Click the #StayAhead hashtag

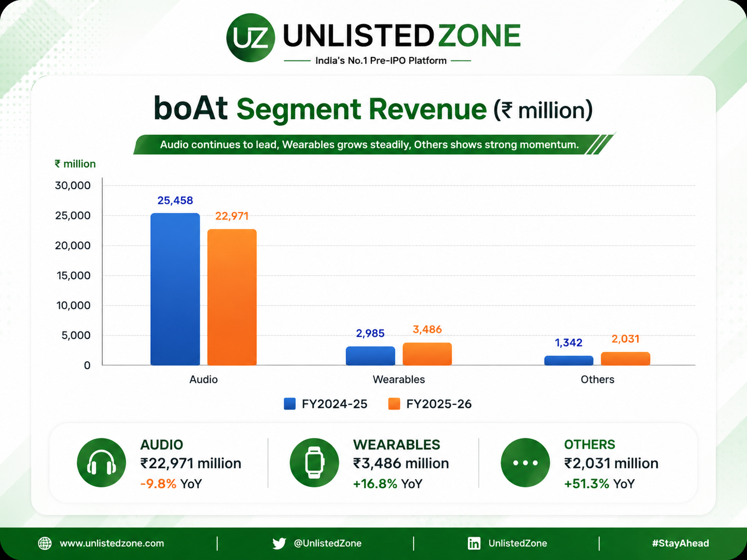[x=680, y=543]
